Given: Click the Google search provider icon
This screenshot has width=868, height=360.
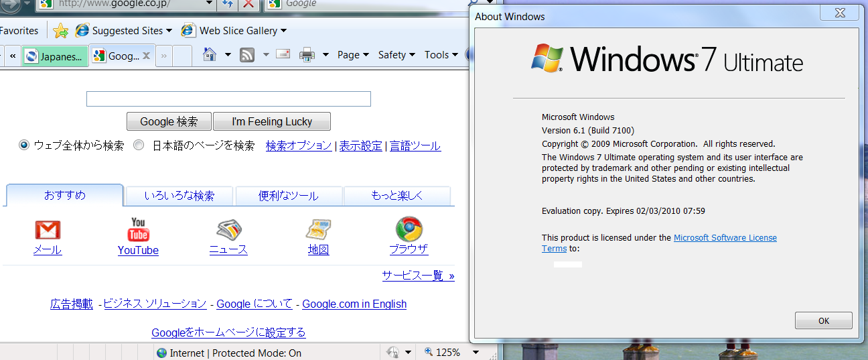Looking at the screenshot, I should pyautogui.click(x=273, y=4).
